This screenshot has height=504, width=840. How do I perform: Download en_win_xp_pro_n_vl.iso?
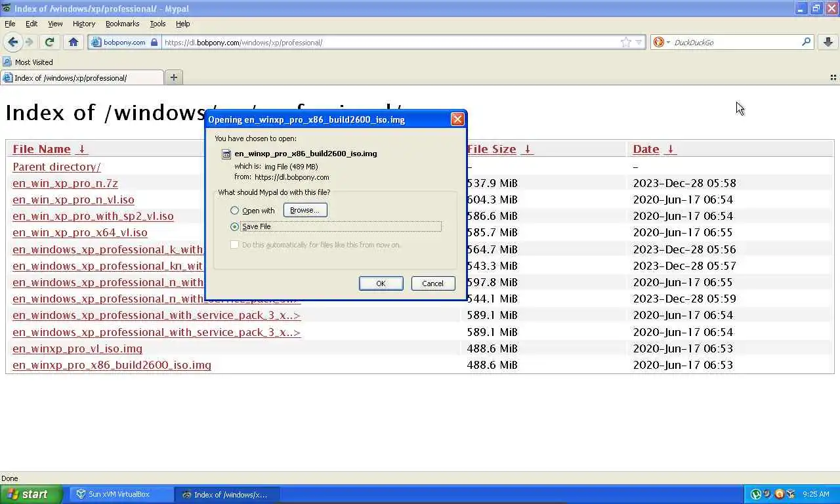[x=73, y=199]
